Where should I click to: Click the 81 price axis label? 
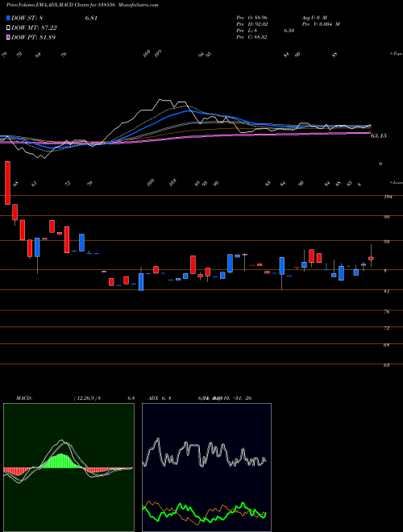coord(386,291)
